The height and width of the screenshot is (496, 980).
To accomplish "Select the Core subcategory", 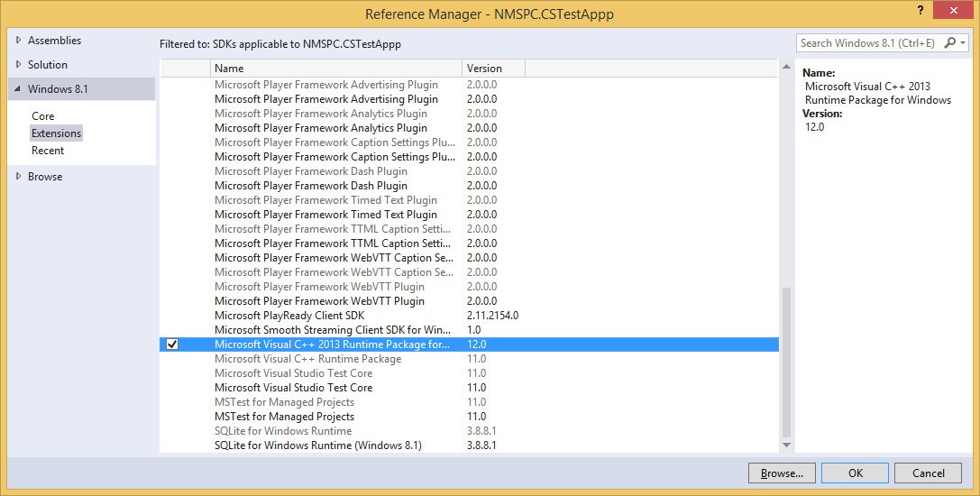I will [43, 116].
